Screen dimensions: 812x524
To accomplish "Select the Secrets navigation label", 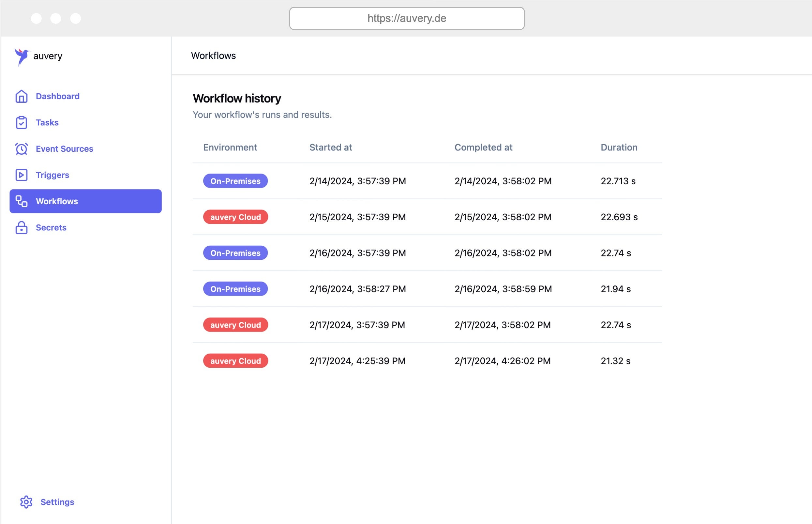I will (51, 228).
